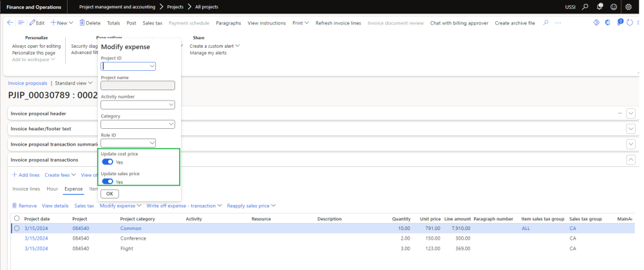Click the refresh page icon
This screenshot has height=270, width=644.
[630, 23]
